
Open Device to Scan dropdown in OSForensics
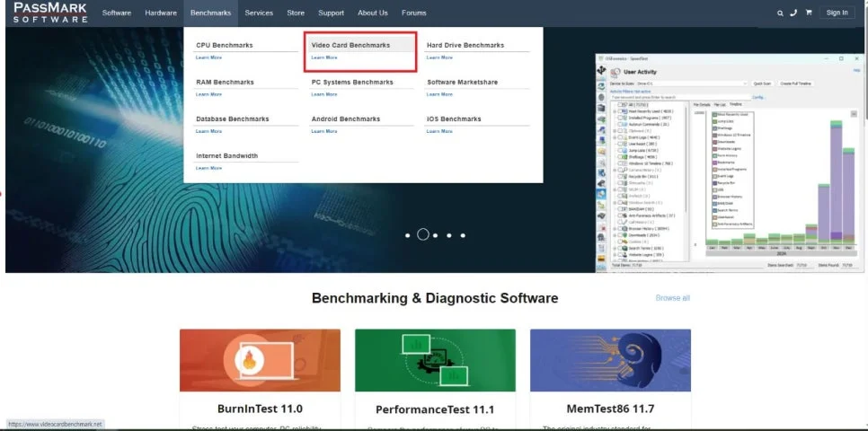[x=692, y=84]
